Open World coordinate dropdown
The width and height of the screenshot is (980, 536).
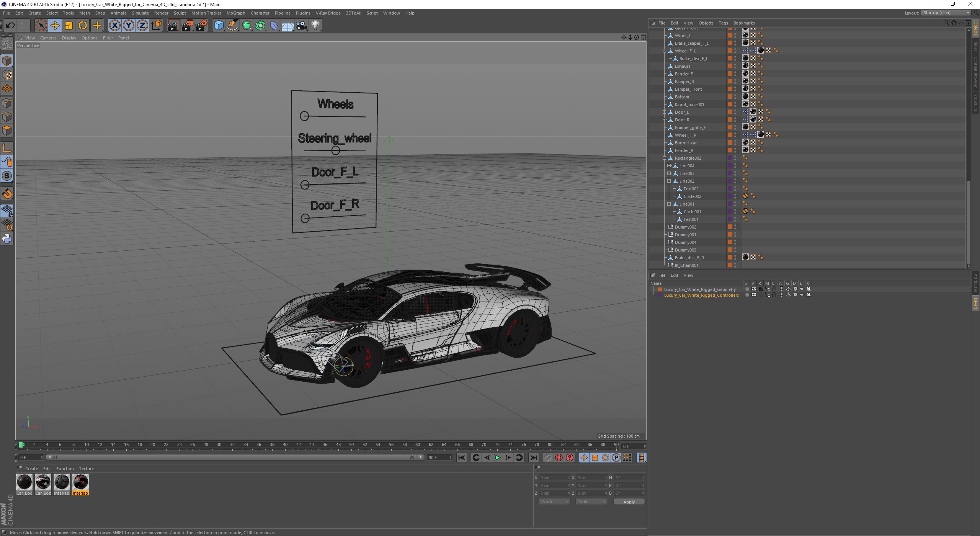pos(554,502)
